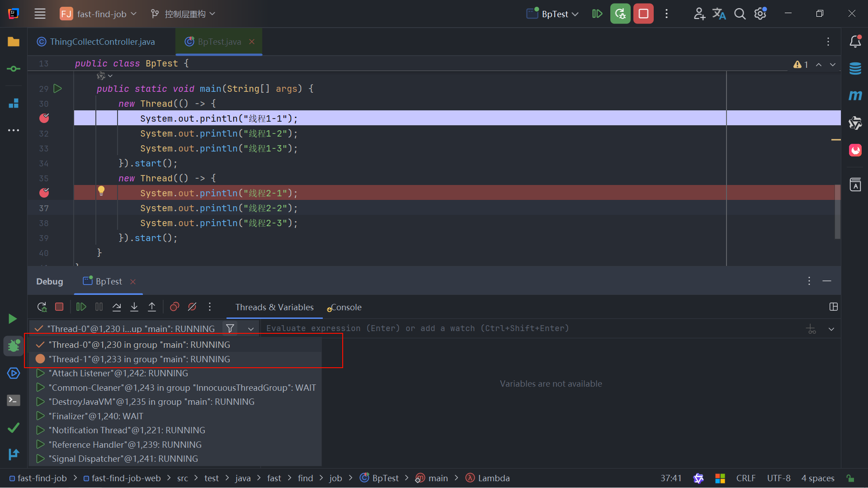This screenshot has width=868, height=488.
Task: Toggle the debug layout settings icon
Action: point(834,307)
